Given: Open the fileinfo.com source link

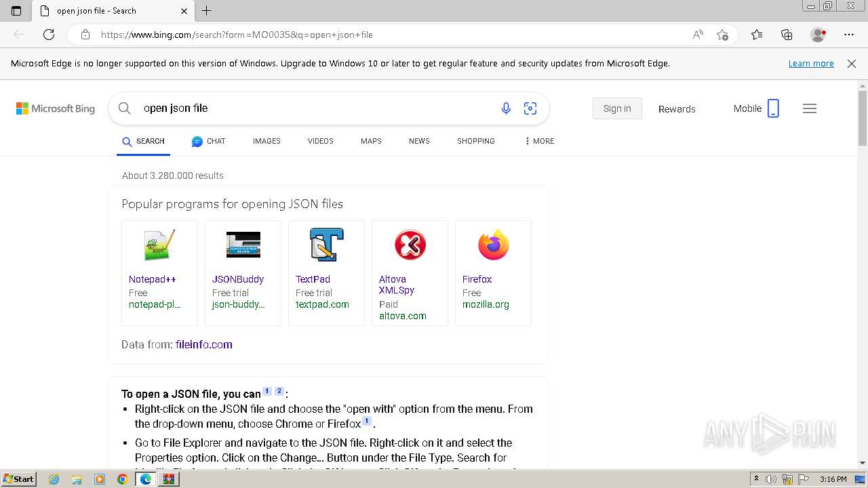Looking at the screenshot, I should click(x=203, y=344).
